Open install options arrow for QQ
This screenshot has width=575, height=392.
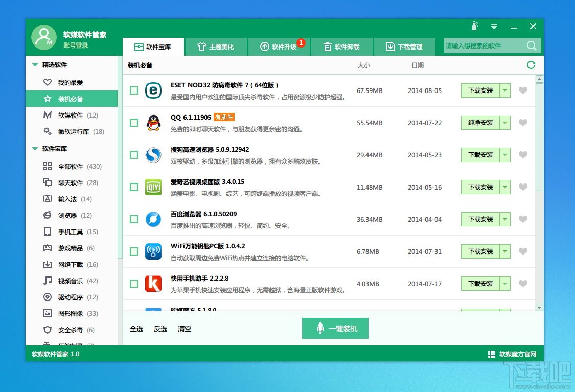click(x=505, y=123)
